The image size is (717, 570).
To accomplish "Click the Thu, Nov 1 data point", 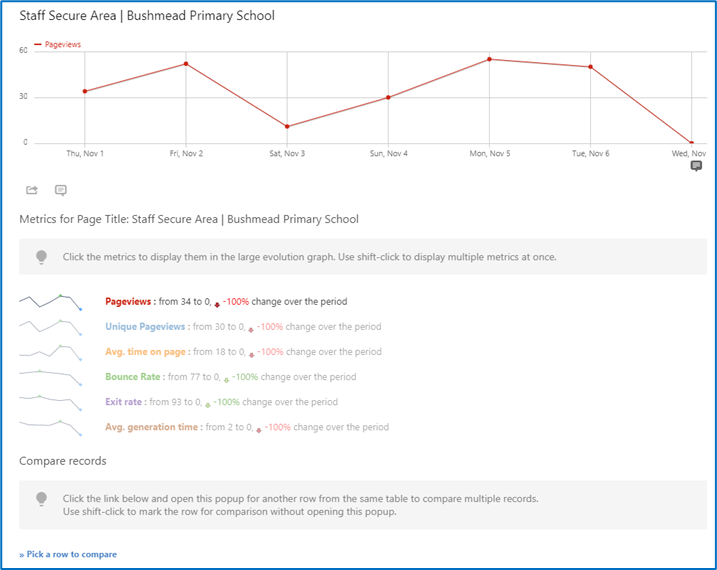I will (85, 91).
